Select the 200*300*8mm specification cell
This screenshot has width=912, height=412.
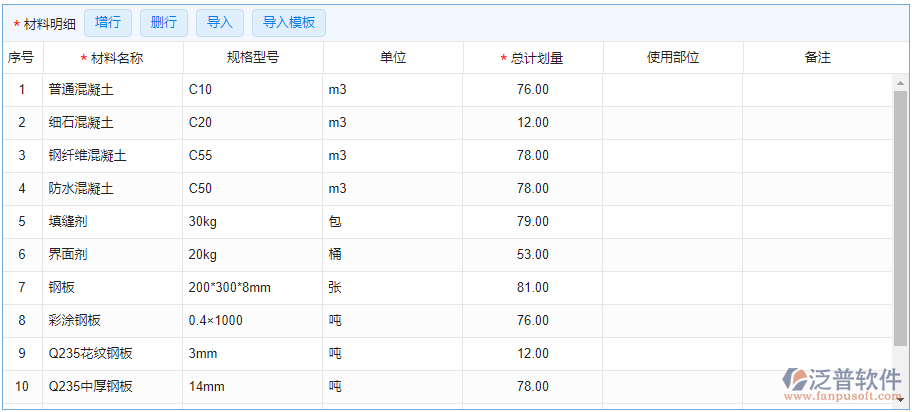tap(252, 288)
